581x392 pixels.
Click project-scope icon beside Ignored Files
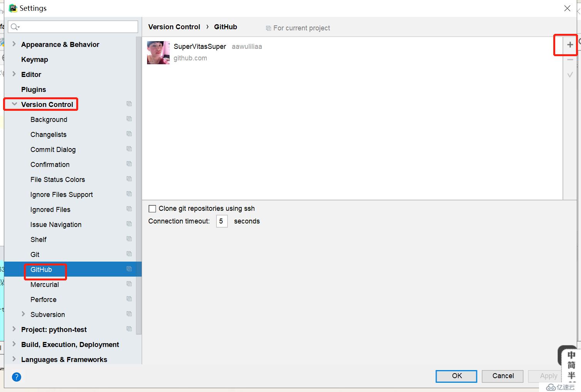click(x=129, y=209)
